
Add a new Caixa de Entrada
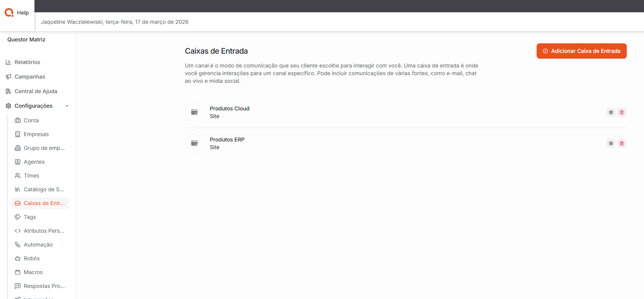tap(581, 51)
